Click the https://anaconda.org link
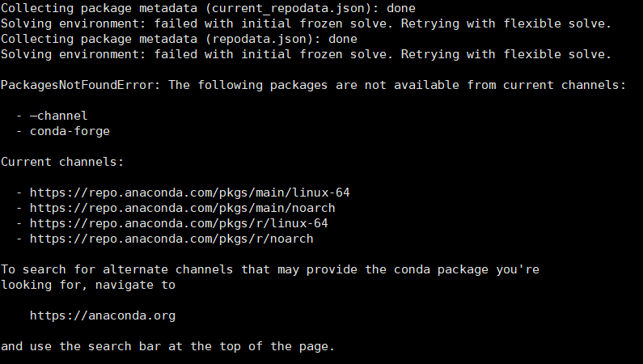The height and width of the screenshot is (364, 643). point(103,315)
